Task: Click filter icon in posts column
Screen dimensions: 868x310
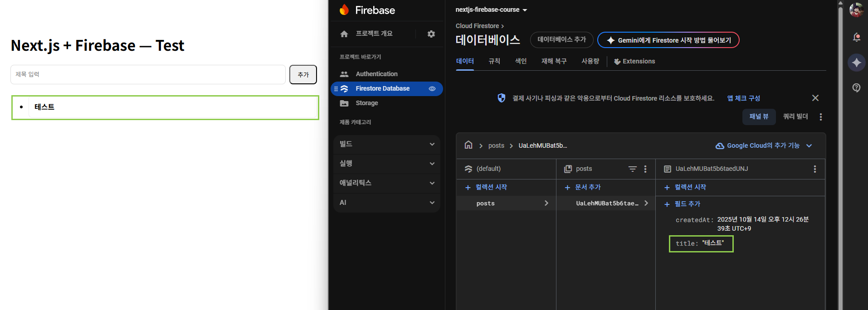Action: pos(633,169)
